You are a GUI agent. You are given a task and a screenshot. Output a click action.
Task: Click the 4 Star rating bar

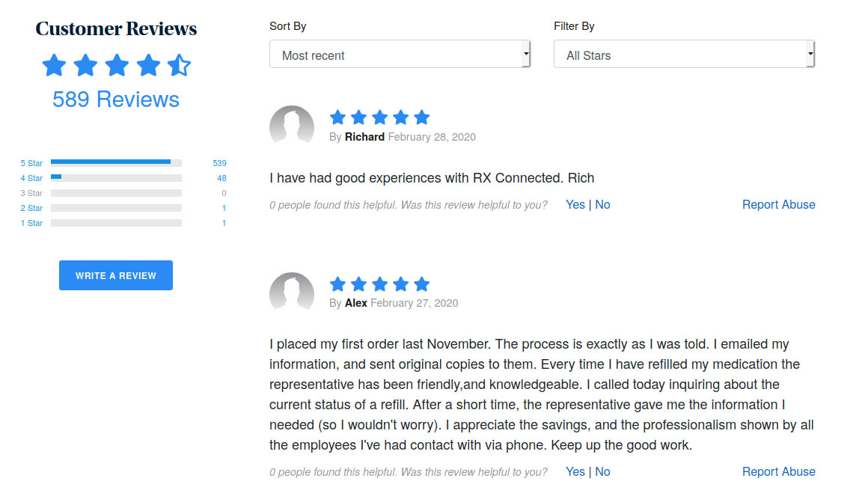tap(116, 178)
